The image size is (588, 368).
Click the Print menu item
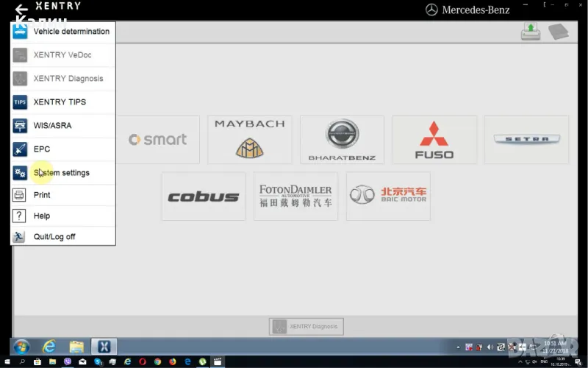(x=42, y=195)
